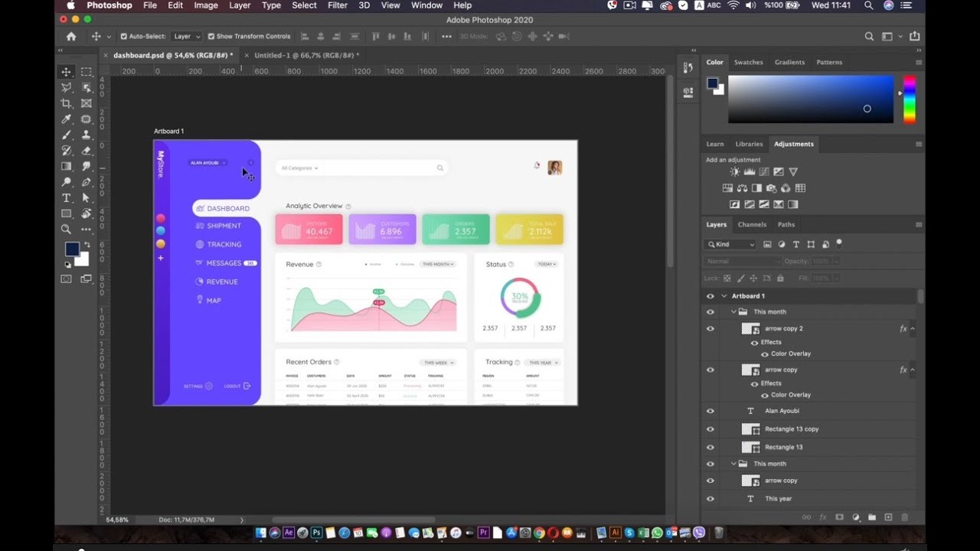Create a new group folder icon
Screen dimensions: 980x551
[871, 517]
